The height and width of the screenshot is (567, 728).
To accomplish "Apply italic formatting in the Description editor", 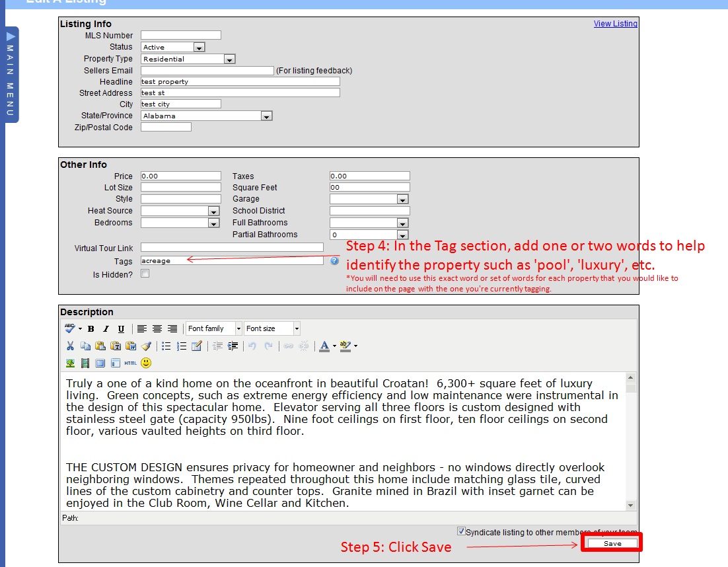I will click(x=106, y=329).
